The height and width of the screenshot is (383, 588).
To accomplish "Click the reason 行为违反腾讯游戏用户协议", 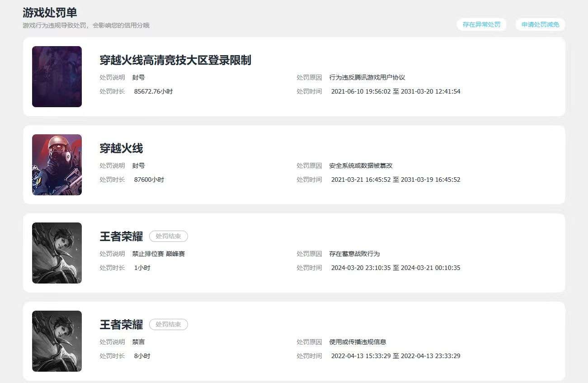I will [x=367, y=77].
